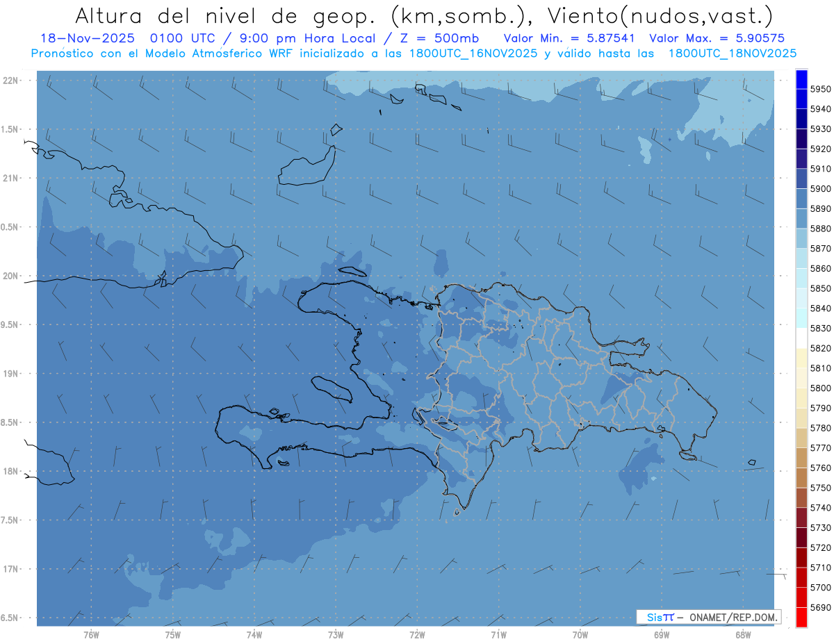Pick the bright blue swatch above 5950

point(801,79)
